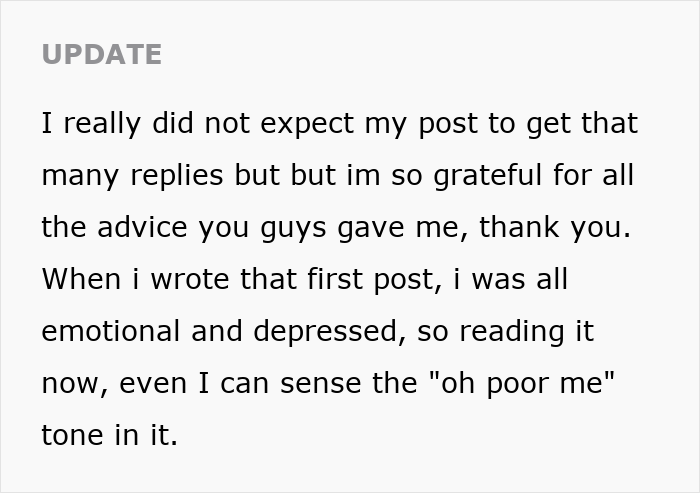This screenshot has width=700, height=493.
Task: Click the word "guys"
Action: pyautogui.click(x=293, y=229)
